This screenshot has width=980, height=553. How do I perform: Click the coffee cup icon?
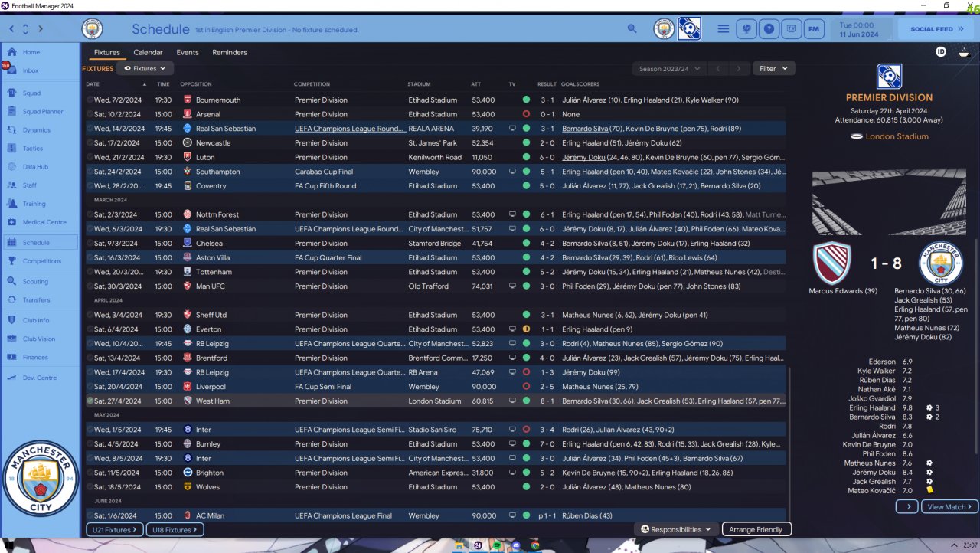point(963,52)
